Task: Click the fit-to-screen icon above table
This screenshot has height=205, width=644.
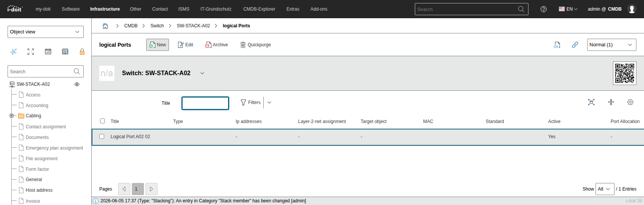Action: point(591,102)
